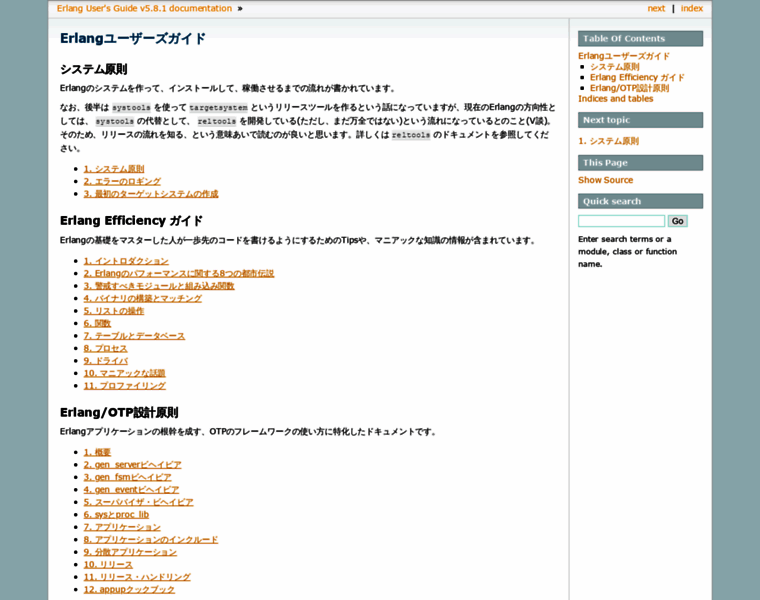
Task: Go to the next page link in the header
Action: click(x=656, y=8)
